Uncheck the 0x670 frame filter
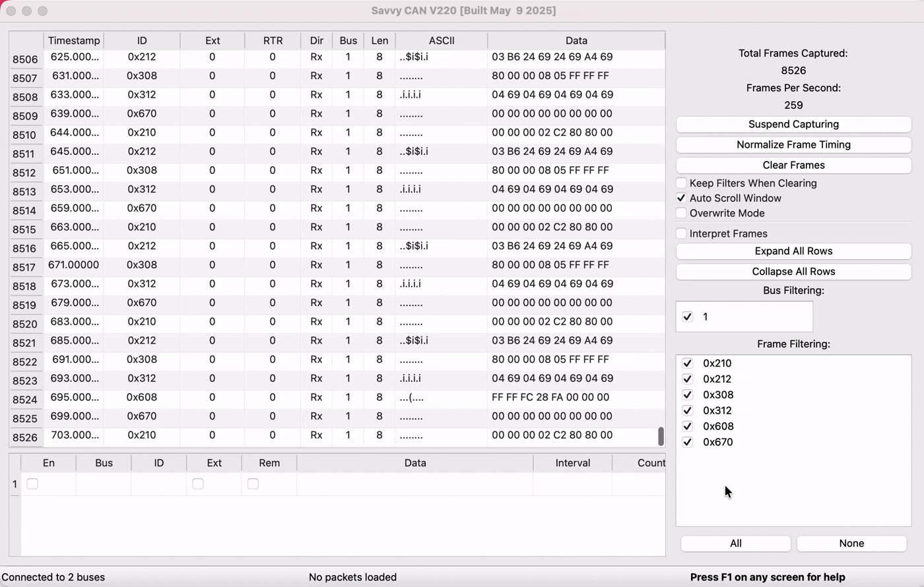 (x=688, y=443)
